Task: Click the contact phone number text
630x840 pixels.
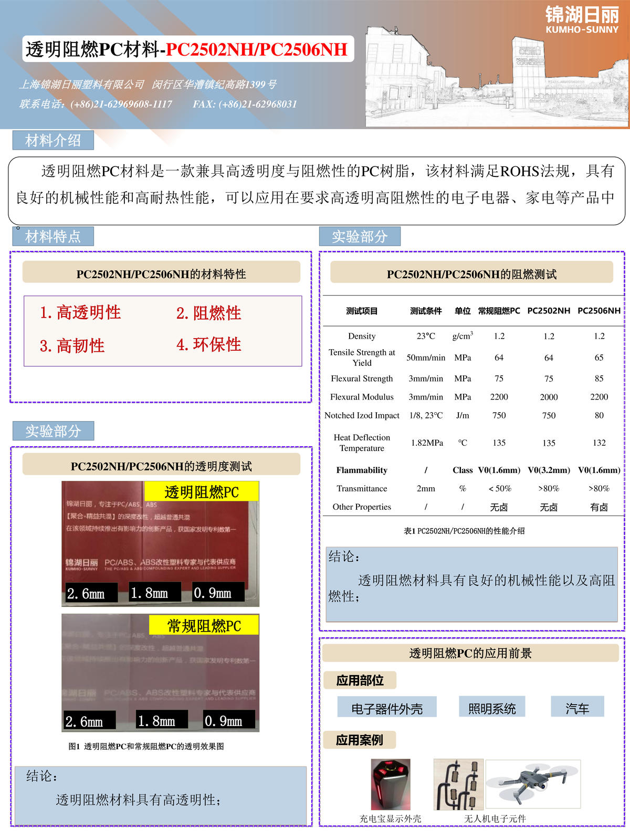Action: pos(96,104)
